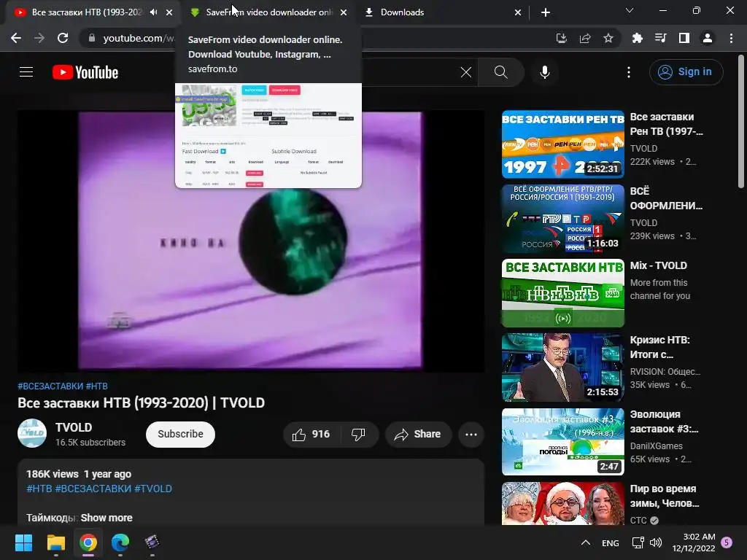This screenshot has height=560, width=747.
Task: Open the notification badge in tray
Action: 727,542
